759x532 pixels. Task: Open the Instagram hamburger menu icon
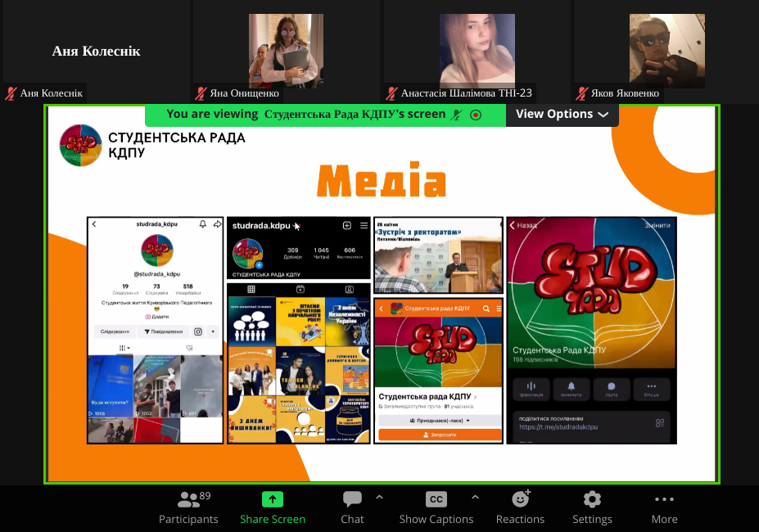pyautogui.click(x=364, y=225)
